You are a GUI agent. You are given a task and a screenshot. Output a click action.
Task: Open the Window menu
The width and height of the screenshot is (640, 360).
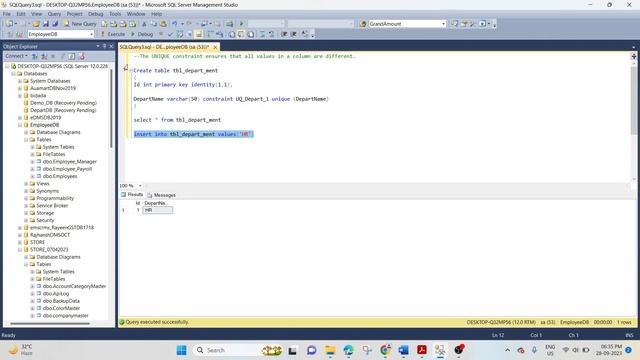136,14
